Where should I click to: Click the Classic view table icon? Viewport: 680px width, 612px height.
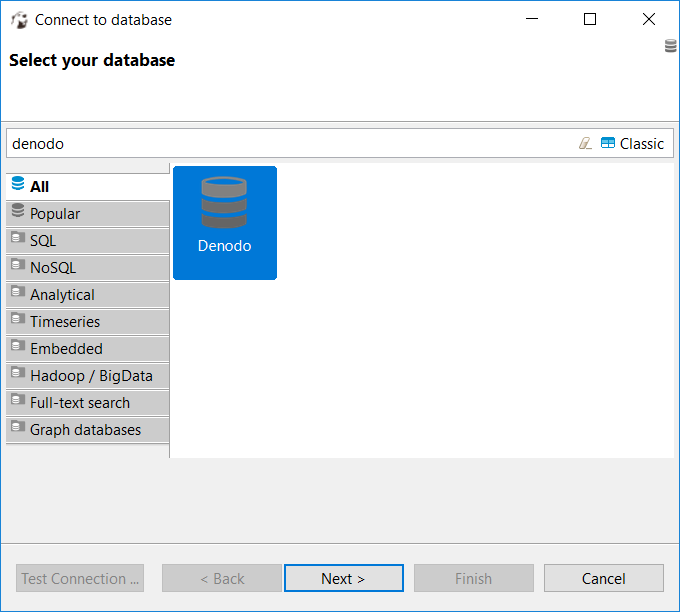point(608,143)
